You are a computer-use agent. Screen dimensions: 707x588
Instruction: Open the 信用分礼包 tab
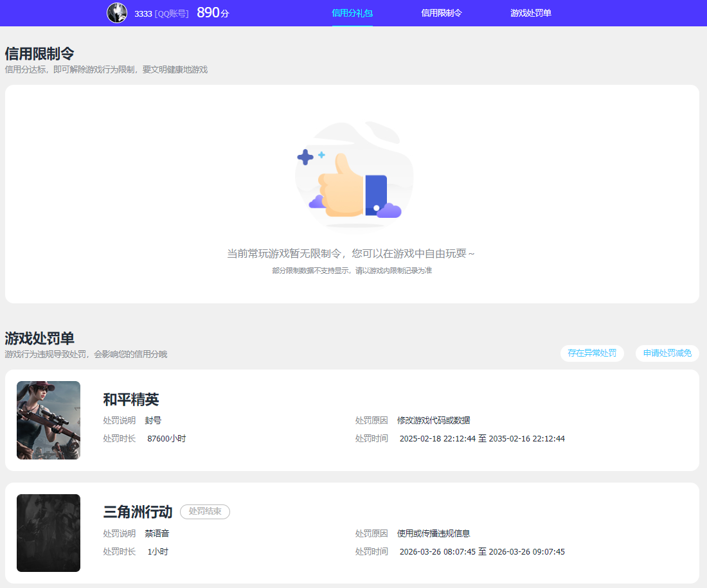click(x=352, y=13)
